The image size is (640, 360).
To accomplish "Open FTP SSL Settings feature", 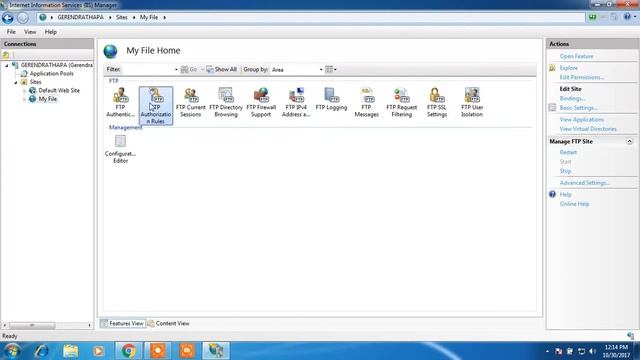I will (x=437, y=102).
